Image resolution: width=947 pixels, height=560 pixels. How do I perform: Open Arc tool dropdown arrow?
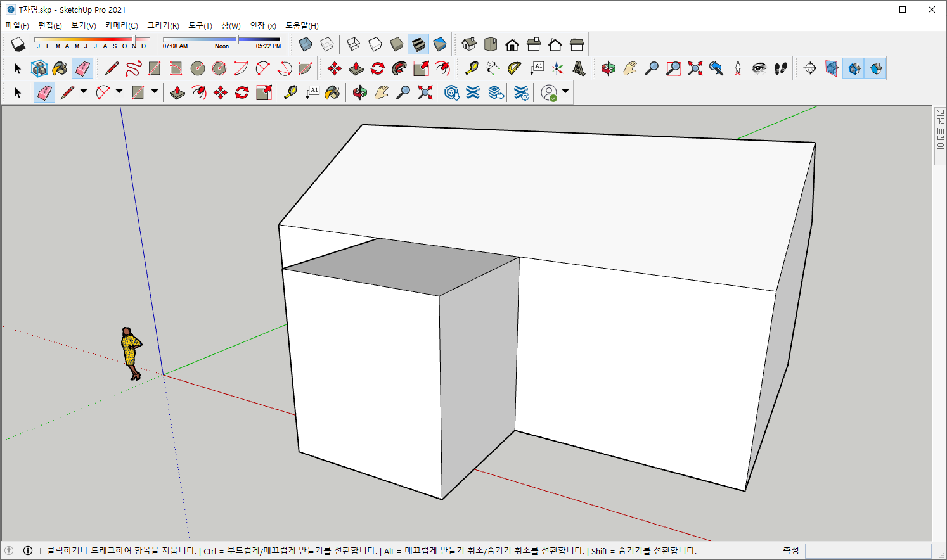tap(119, 92)
